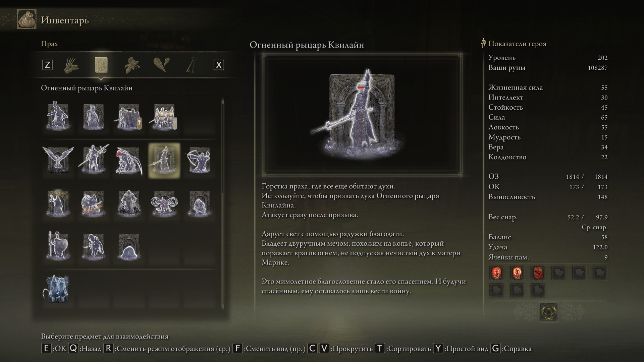
Task: Select the four-soldier group ash icon
Action: point(164,117)
